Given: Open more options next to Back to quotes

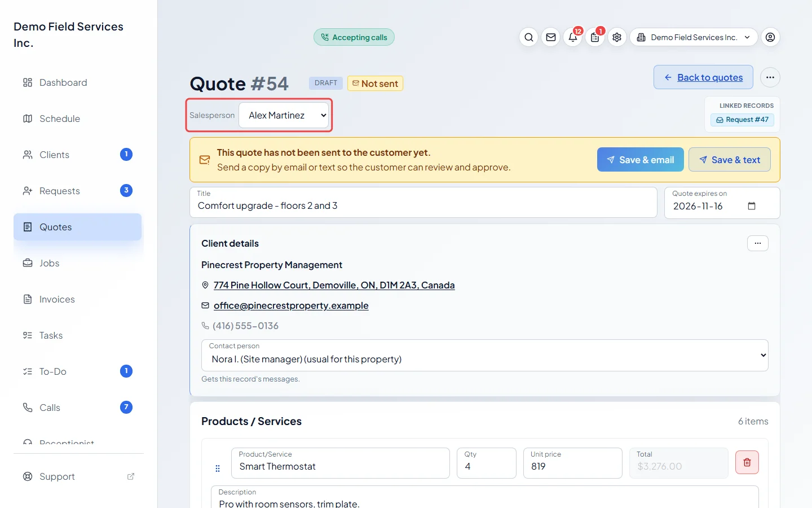Looking at the screenshot, I should pyautogui.click(x=770, y=77).
